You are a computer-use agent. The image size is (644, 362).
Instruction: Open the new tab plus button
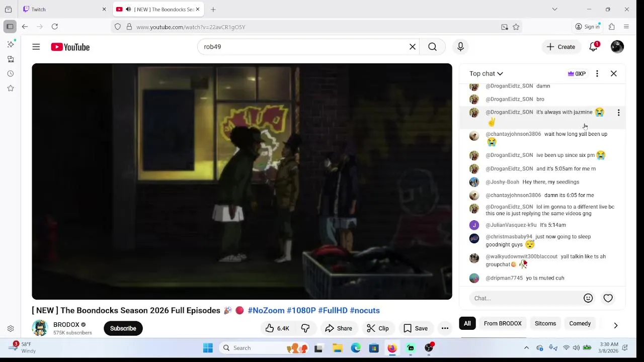coord(213,9)
